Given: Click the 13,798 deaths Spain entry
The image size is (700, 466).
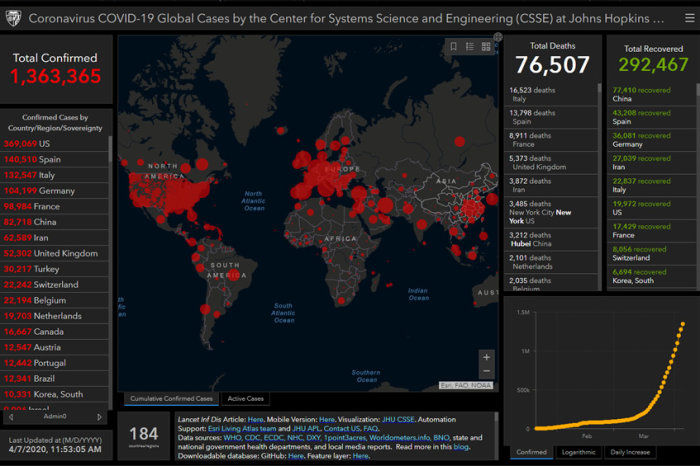Looking at the screenshot, I should tap(551, 117).
